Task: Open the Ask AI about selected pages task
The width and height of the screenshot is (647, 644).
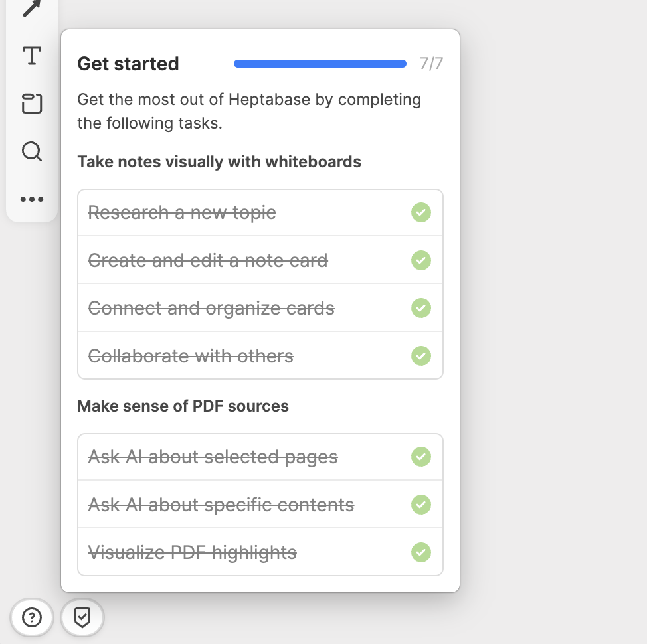Action: click(x=213, y=457)
